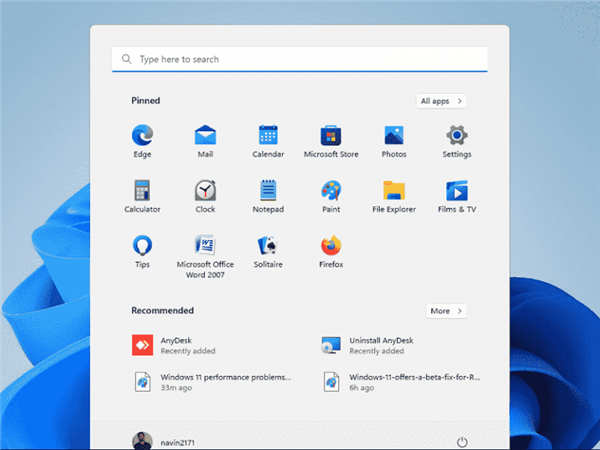600x450 pixels.
Task: Open Microsoft Office Word 2007
Action: (x=205, y=246)
